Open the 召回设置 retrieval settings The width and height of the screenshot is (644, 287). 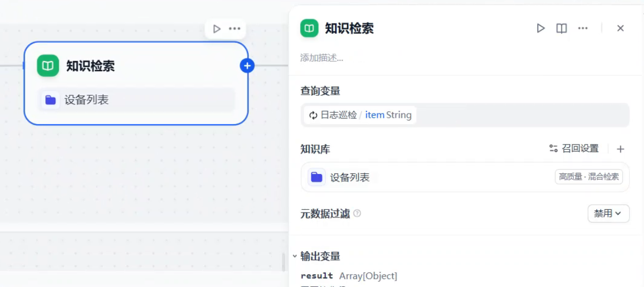click(574, 149)
